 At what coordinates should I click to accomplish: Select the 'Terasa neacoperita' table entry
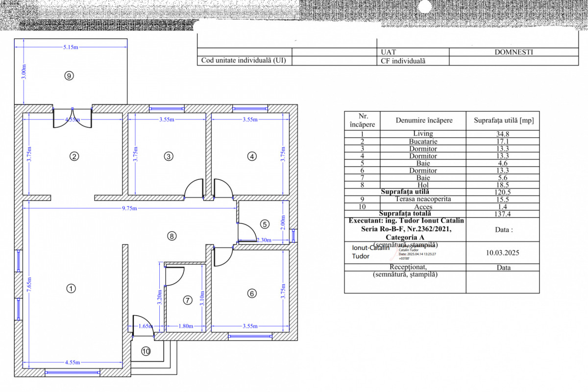(423, 199)
